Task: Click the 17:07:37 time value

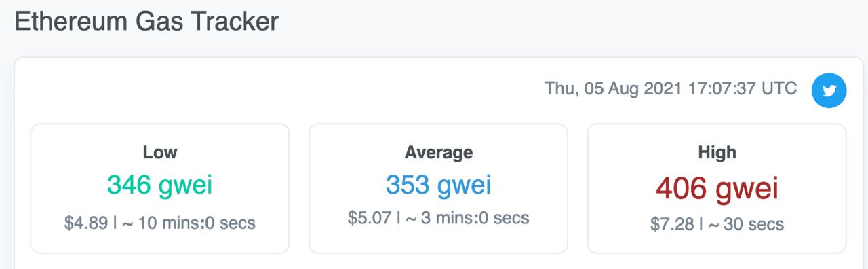Action: 722,88
